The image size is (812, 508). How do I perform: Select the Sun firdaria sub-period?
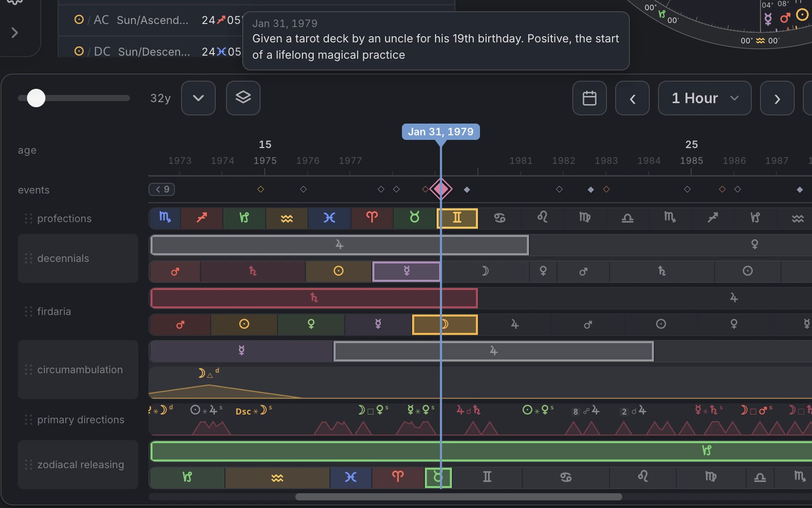click(244, 324)
